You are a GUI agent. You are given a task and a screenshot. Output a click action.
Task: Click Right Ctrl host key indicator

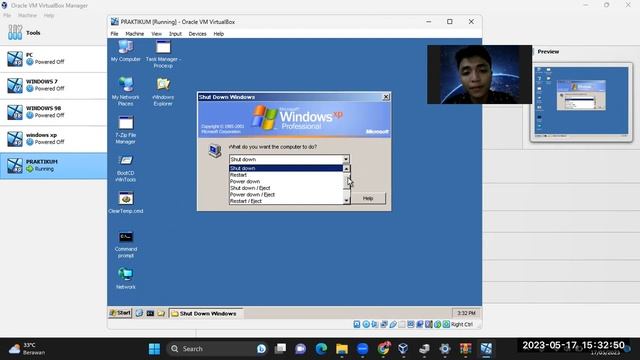click(x=462, y=324)
